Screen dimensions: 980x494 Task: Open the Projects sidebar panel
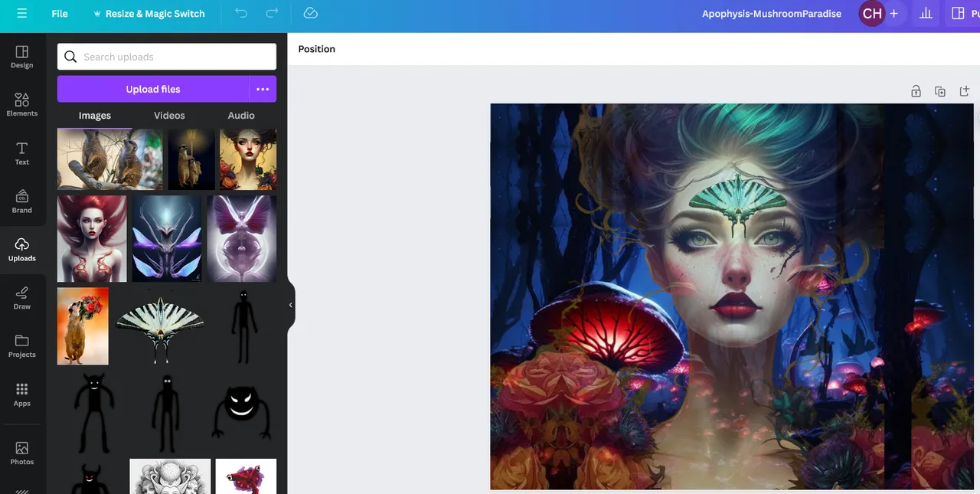pos(22,346)
